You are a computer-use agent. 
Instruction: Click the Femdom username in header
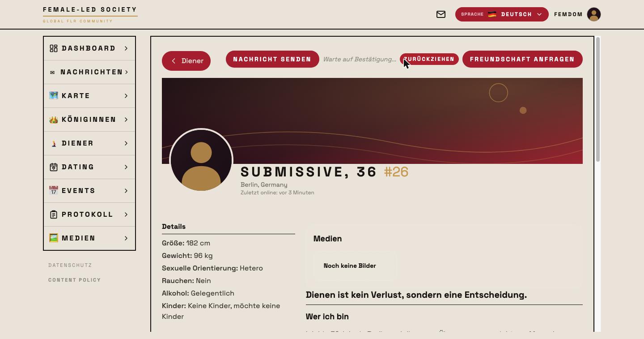pos(568,14)
